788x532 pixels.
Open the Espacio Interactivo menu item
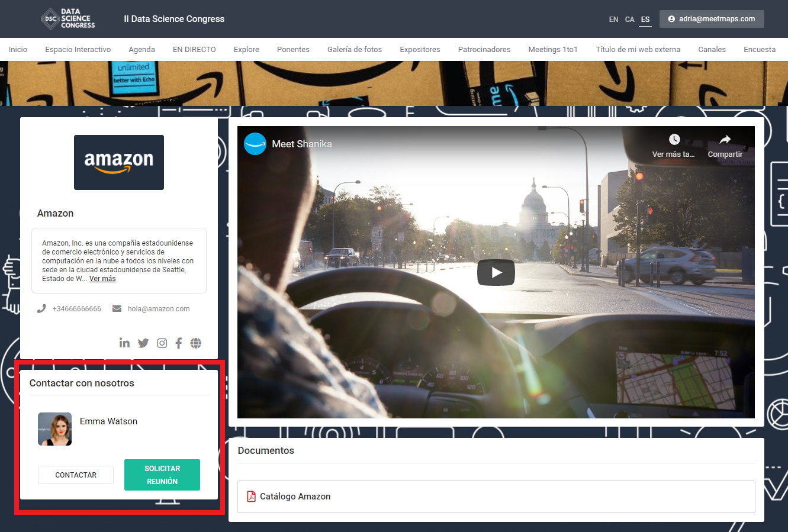pos(78,49)
